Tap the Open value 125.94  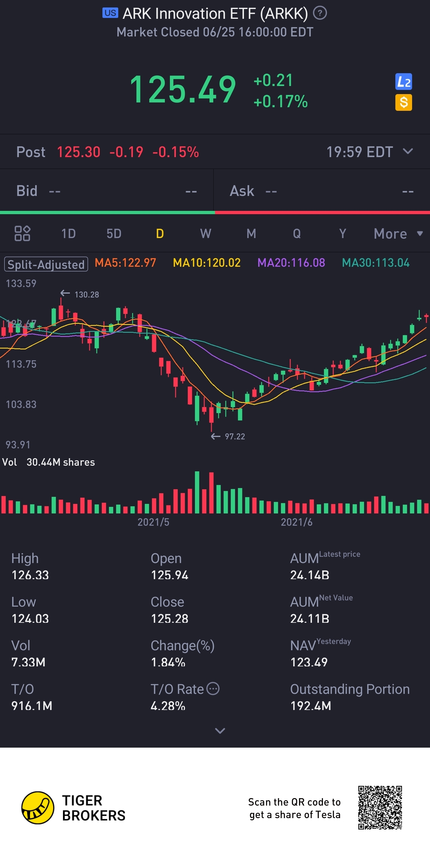tap(170, 575)
